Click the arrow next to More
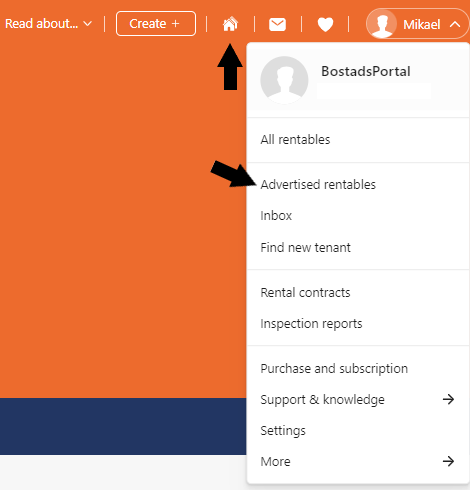 pos(448,461)
